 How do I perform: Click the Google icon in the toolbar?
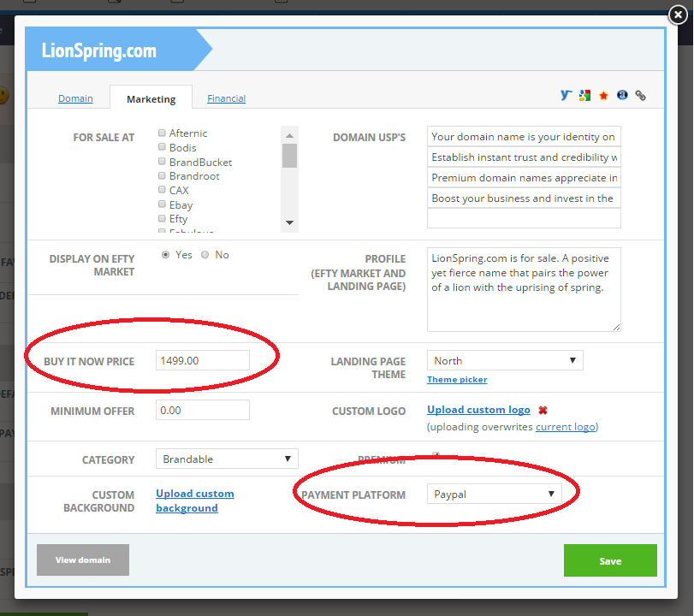584,95
